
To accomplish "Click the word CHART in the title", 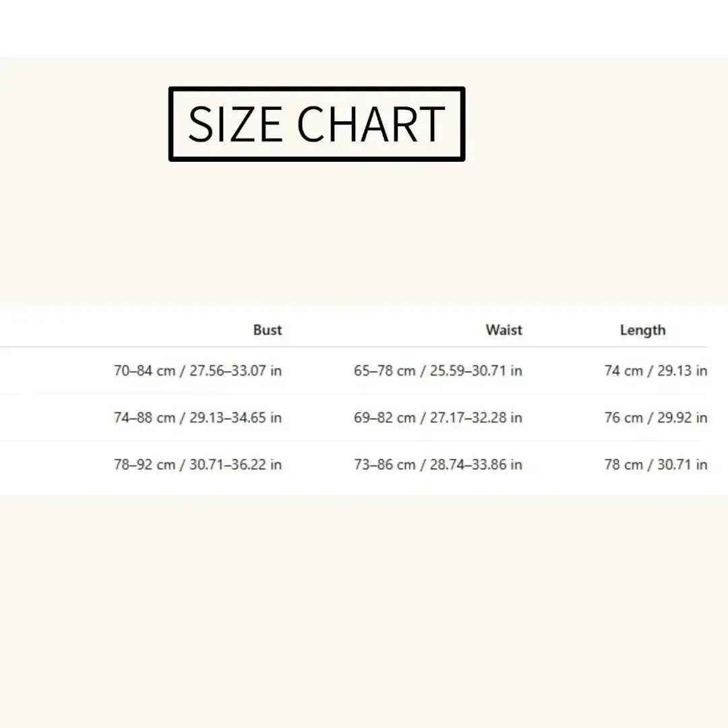I will pyautogui.click(x=371, y=124).
